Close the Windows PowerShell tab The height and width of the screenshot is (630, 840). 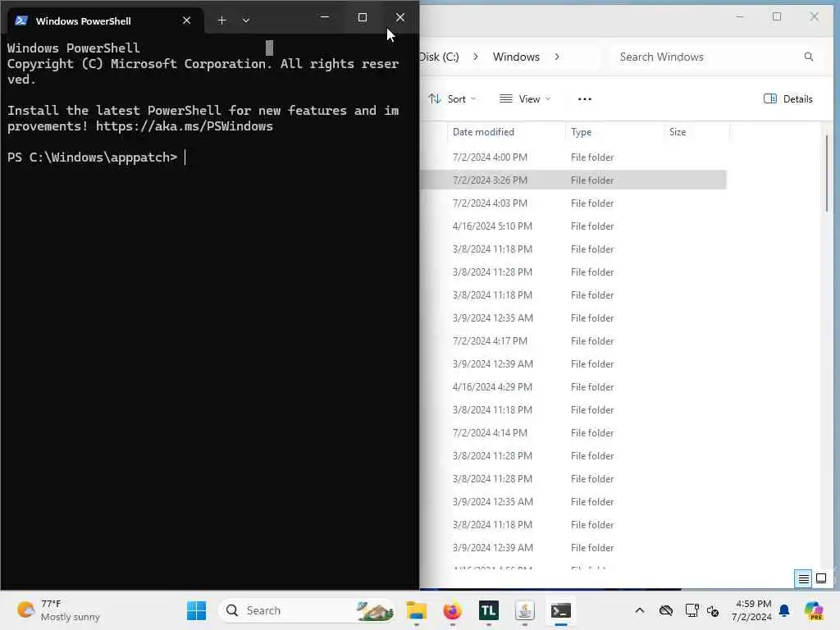point(186,21)
